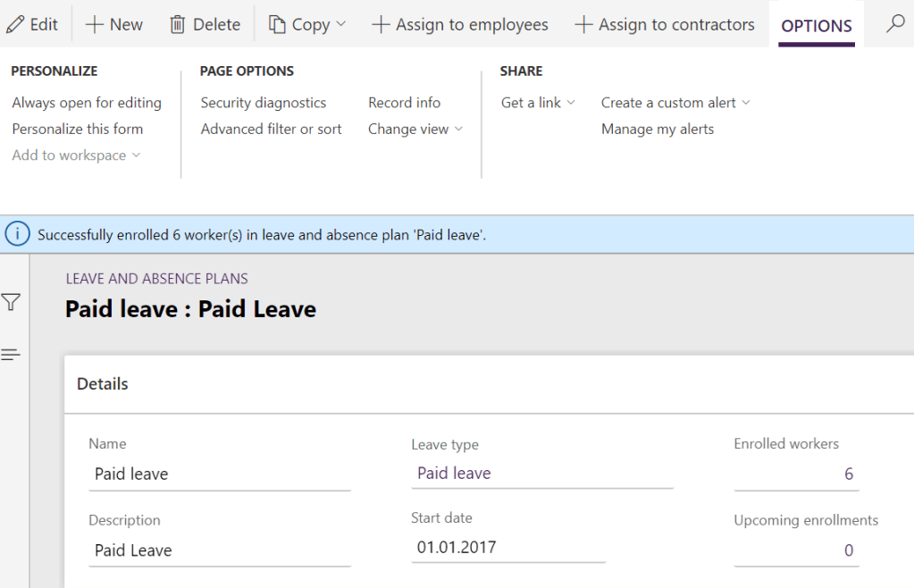Click the sidebar list navigation icon

pyautogui.click(x=12, y=354)
